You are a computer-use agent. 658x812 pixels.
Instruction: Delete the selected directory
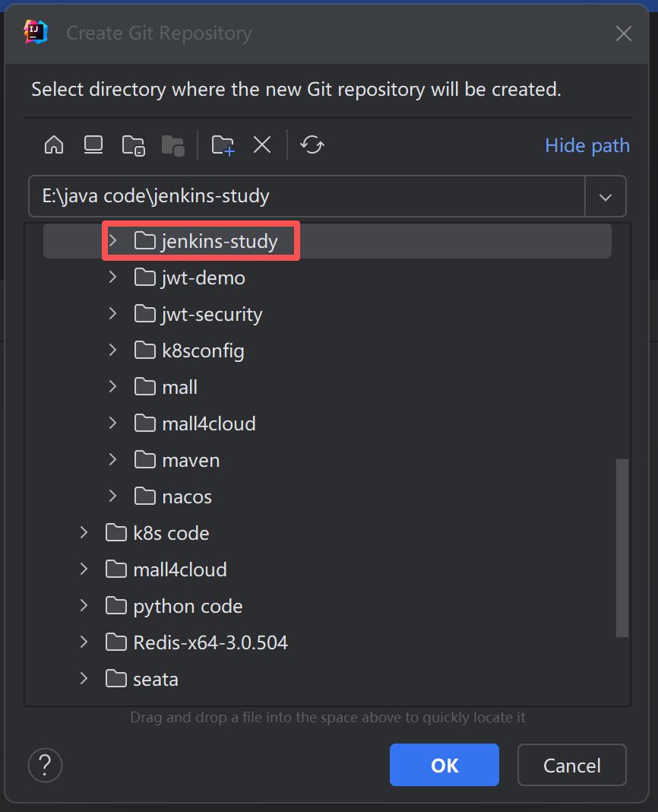261,144
